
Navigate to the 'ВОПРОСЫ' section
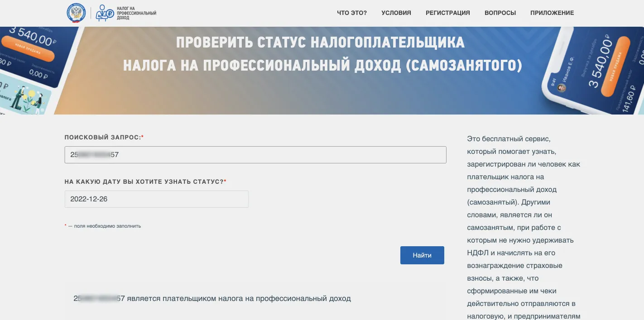point(500,13)
